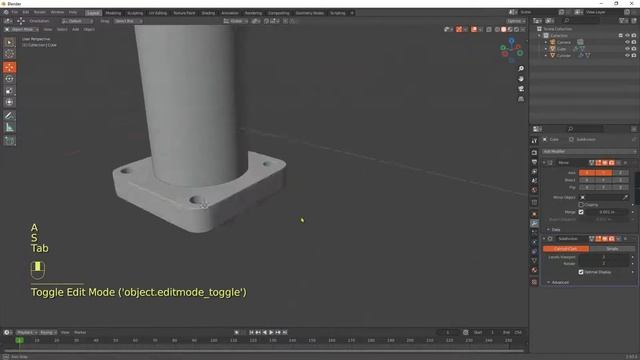Expand the Cube item in outliner
640x360 pixels.
click(x=546, y=49)
